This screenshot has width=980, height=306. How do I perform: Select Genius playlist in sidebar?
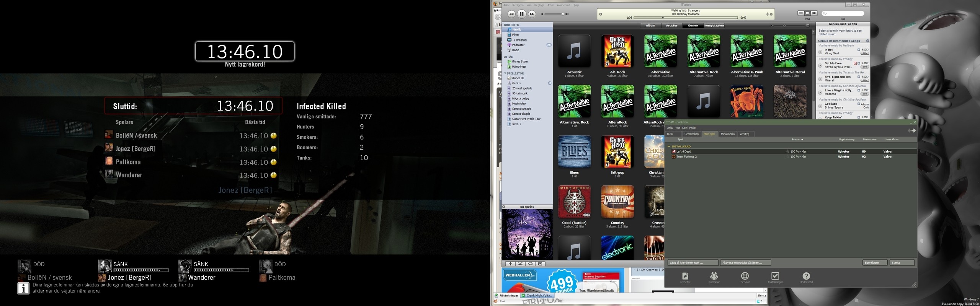pyautogui.click(x=527, y=83)
